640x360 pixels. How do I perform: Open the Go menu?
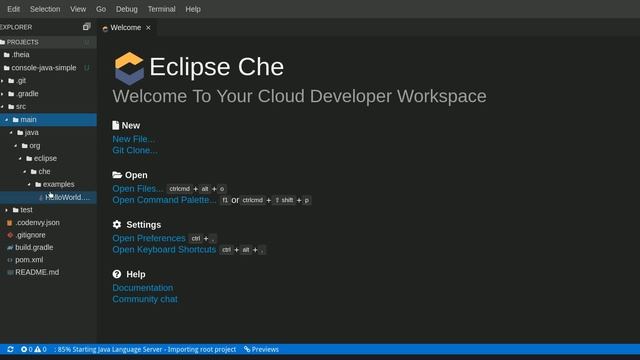click(x=101, y=9)
